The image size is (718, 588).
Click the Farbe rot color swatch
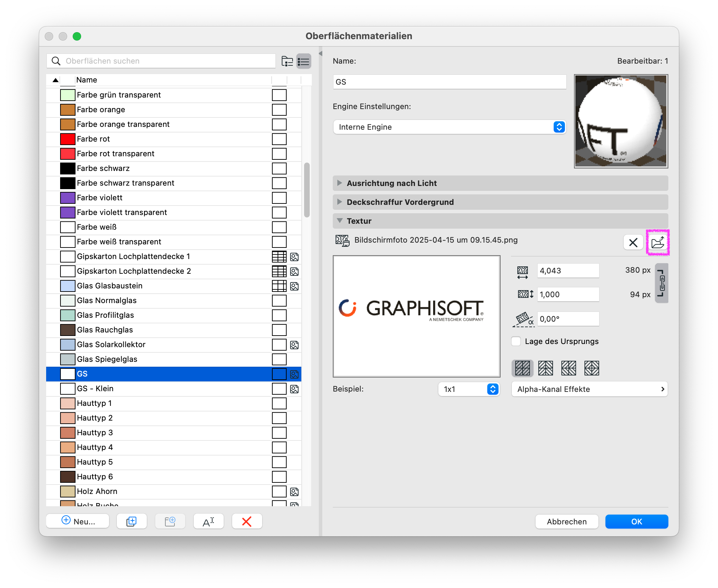tap(68, 139)
